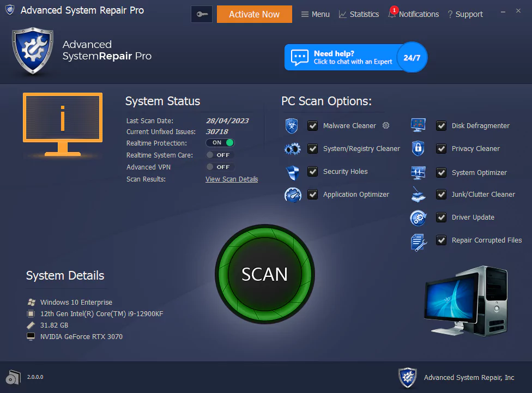
Task: Click the Disk Defragmenter icon
Action: (418, 125)
